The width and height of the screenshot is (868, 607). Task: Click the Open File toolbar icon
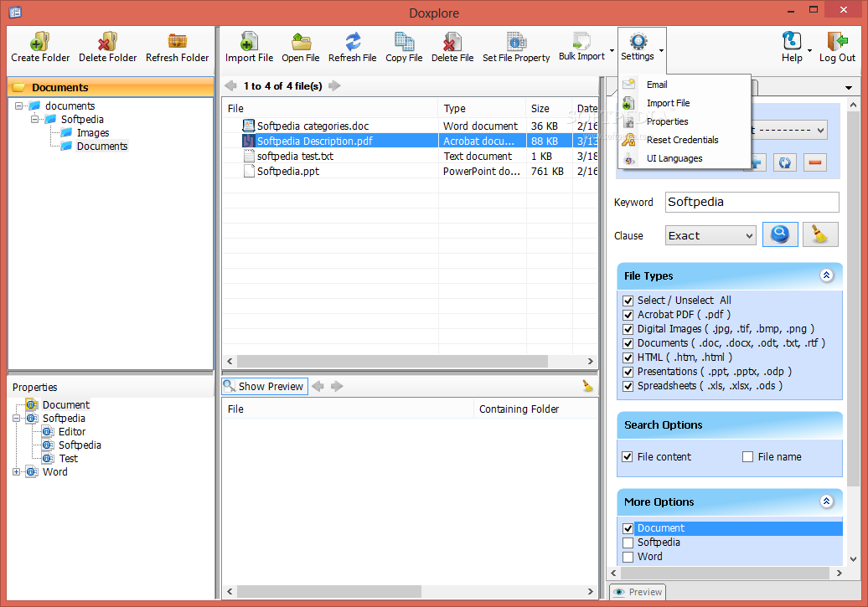coord(301,42)
